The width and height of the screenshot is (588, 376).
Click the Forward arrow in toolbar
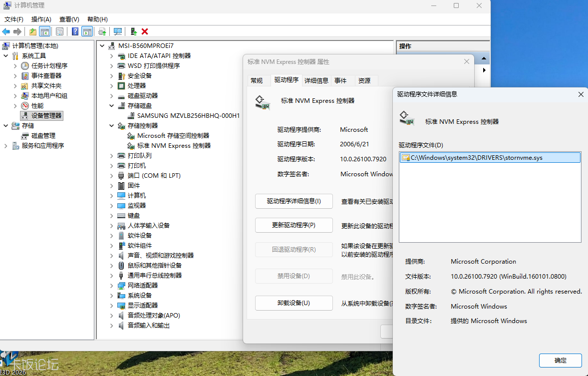pos(17,31)
